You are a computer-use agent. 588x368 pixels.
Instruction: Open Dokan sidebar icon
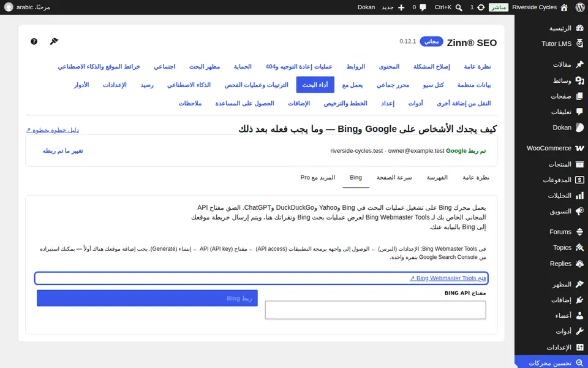pyautogui.click(x=580, y=128)
